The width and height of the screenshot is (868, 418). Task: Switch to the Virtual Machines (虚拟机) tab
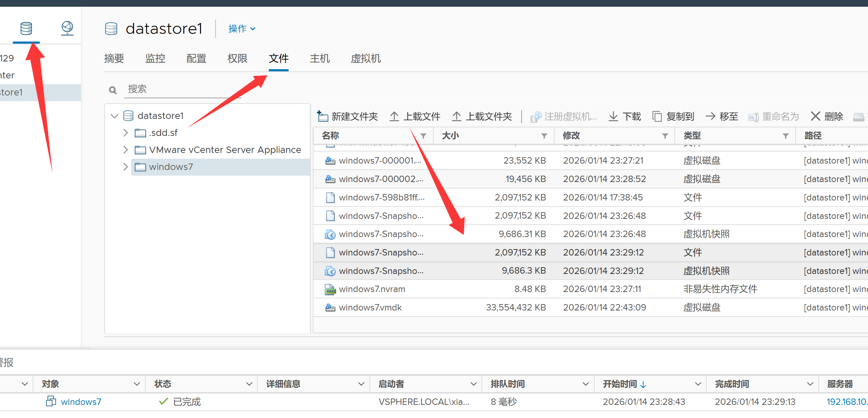coord(366,59)
